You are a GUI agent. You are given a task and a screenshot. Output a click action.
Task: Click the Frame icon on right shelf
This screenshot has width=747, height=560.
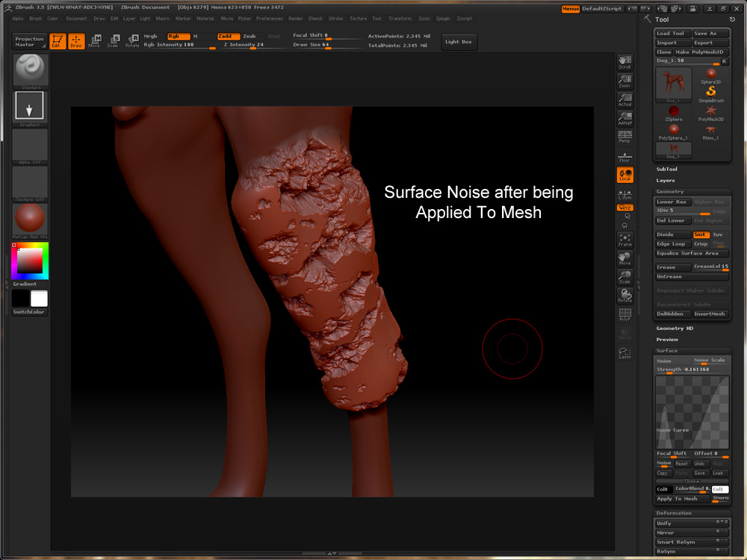pyautogui.click(x=624, y=240)
